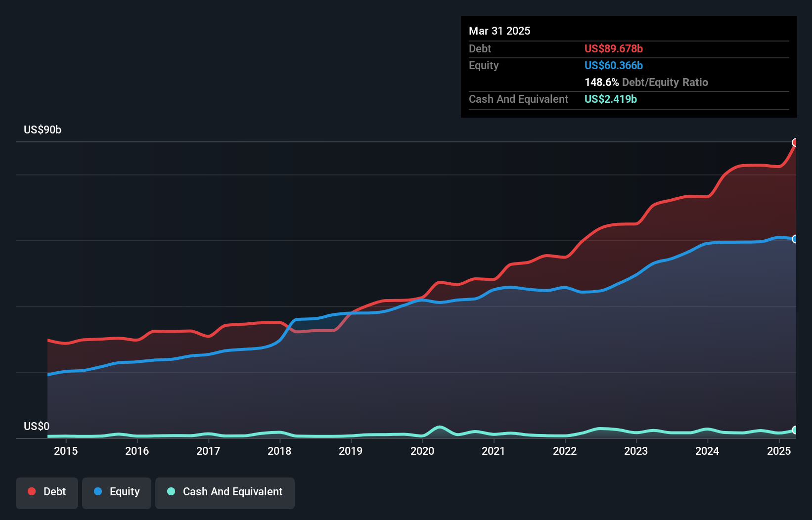812x520 pixels.
Task: Click the 2017 x-axis label
Action: tap(208, 451)
